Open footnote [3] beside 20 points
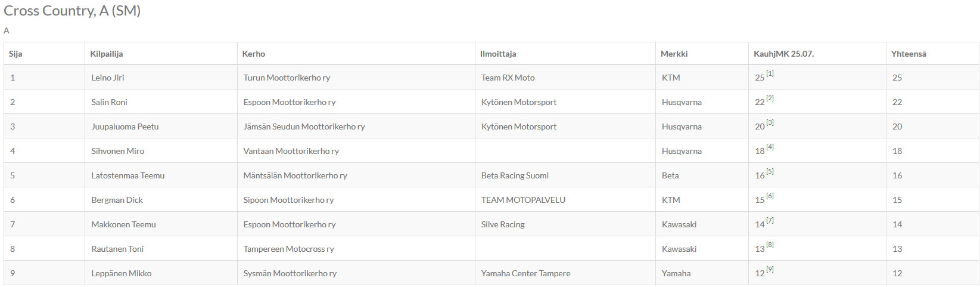980x287 pixels. [x=770, y=122]
